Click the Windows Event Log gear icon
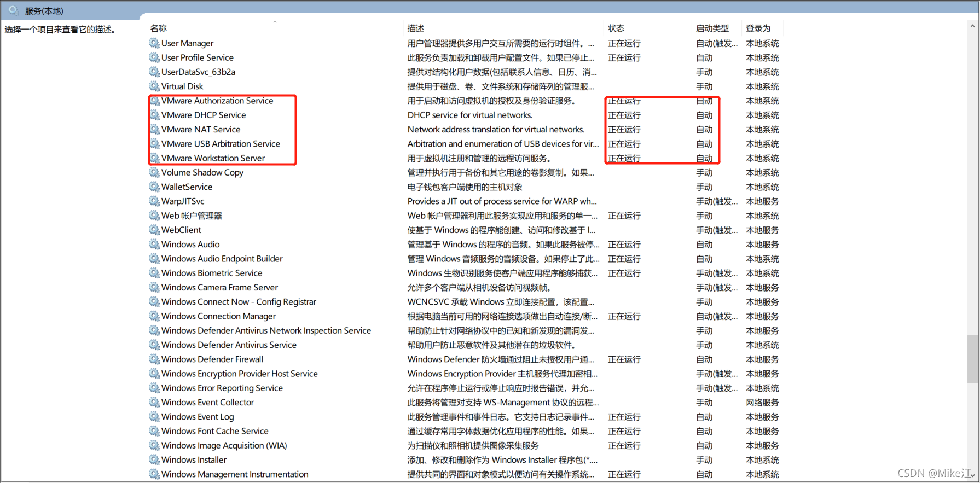This screenshot has width=980, height=483. (154, 416)
